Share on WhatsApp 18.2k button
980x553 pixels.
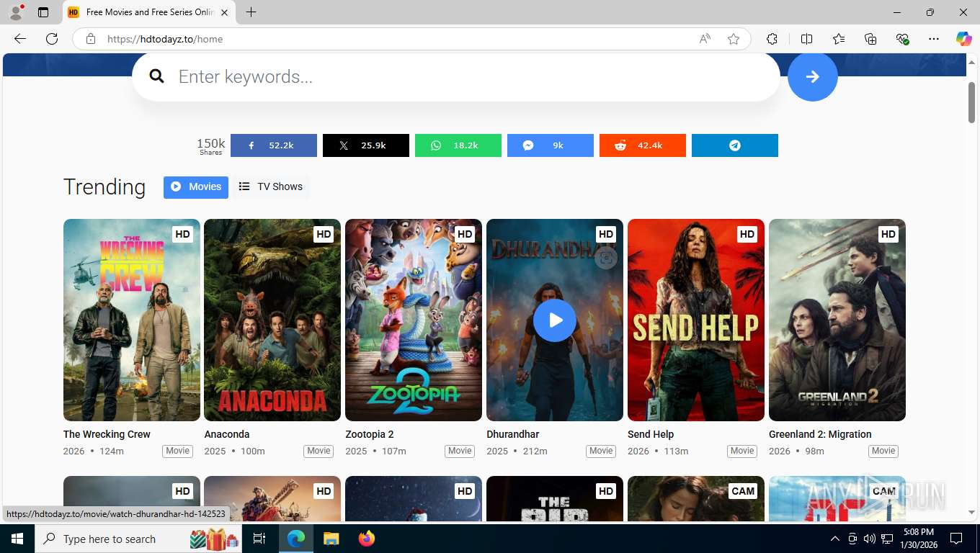pyautogui.click(x=458, y=145)
